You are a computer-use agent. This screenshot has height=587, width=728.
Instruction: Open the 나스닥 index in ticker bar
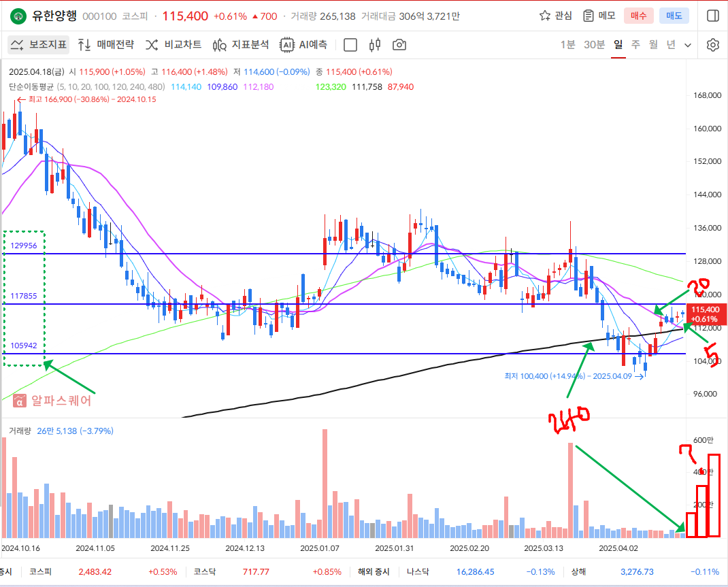[418, 571]
